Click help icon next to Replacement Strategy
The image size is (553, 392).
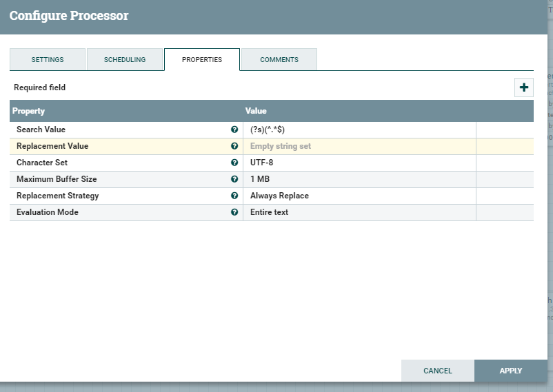tap(234, 196)
